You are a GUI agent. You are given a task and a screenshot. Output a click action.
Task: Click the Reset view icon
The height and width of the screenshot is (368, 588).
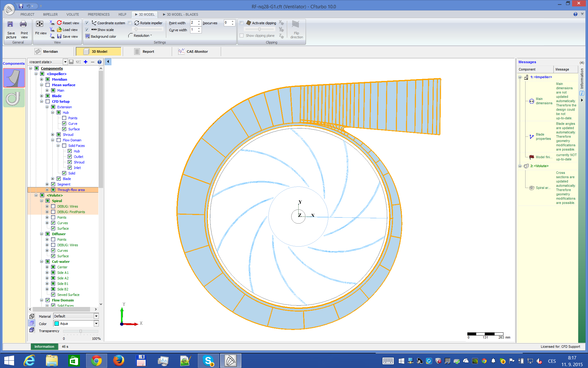tap(59, 23)
